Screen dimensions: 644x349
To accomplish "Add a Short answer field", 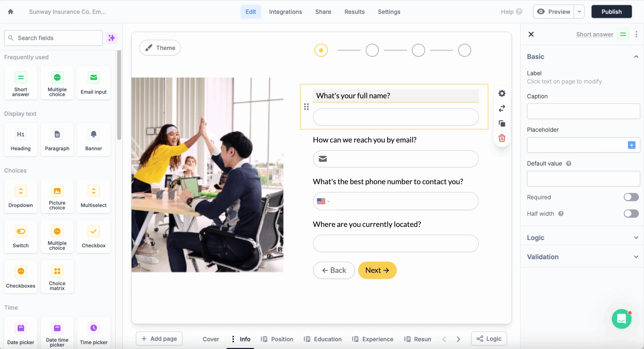I will tap(21, 83).
